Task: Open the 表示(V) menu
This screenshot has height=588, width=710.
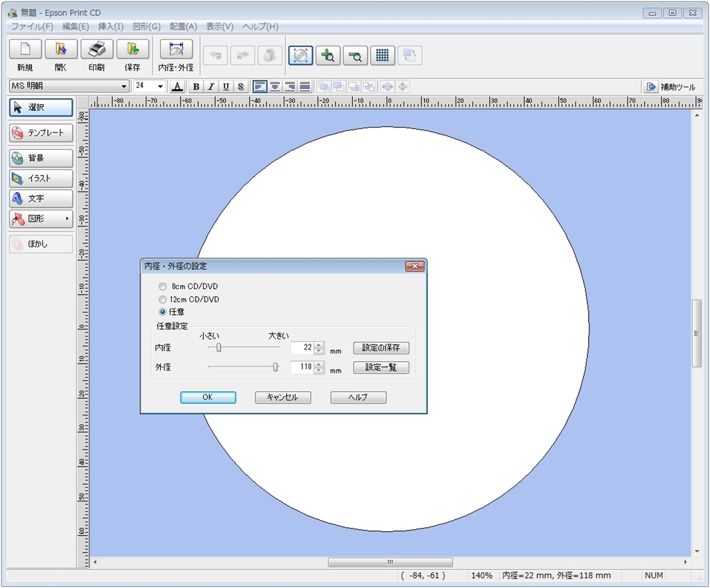Action: pyautogui.click(x=219, y=26)
